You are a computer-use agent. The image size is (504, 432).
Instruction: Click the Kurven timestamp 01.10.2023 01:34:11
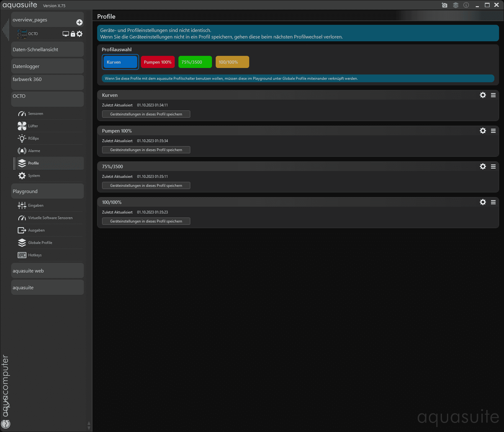(x=152, y=105)
